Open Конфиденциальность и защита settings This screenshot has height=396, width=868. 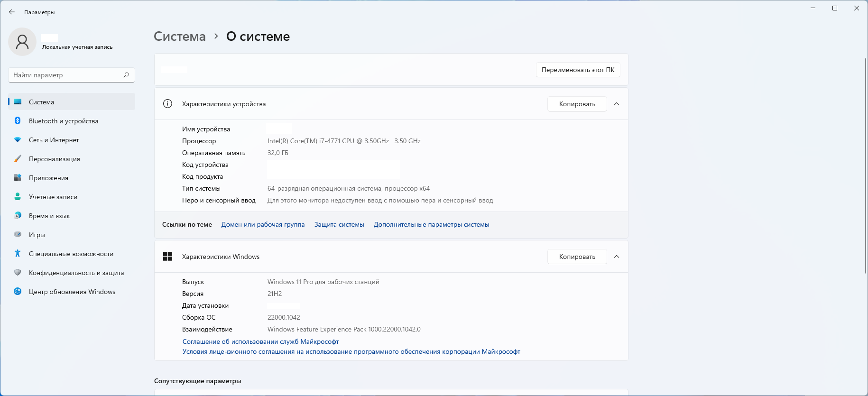point(72,273)
